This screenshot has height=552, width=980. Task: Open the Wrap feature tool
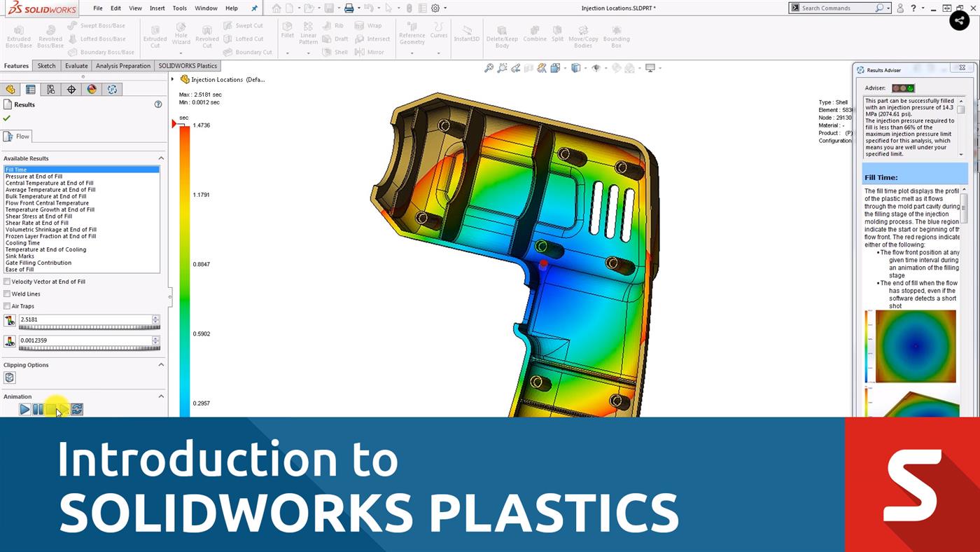[x=370, y=25]
